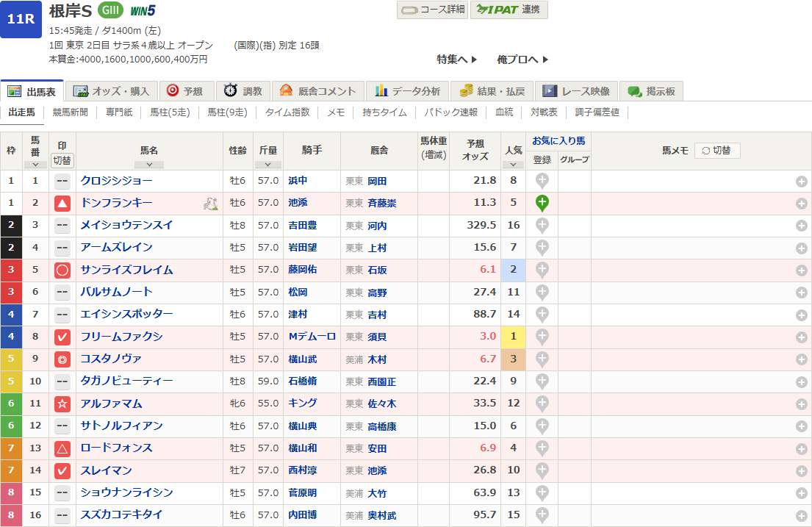Toggle the 馬メモ 切替 button
The height and width of the screenshot is (527, 812).
coord(717,150)
